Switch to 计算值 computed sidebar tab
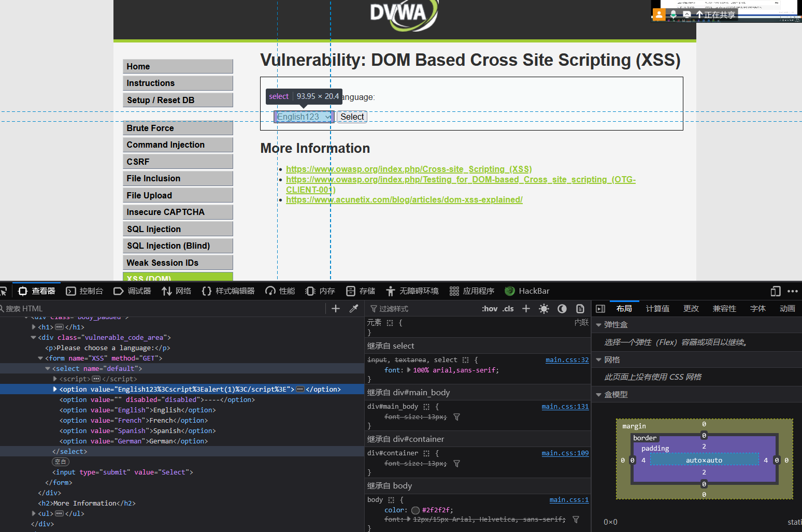 pyautogui.click(x=657, y=309)
